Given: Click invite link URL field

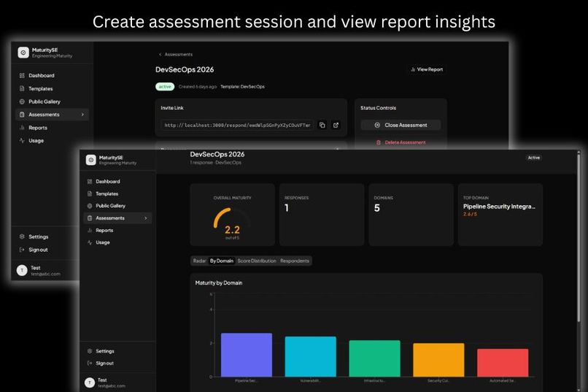Looking at the screenshot, I should 237,126.
